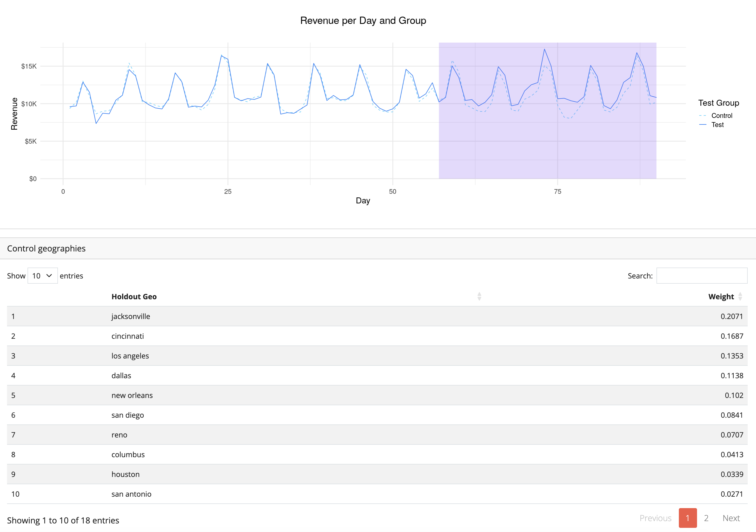The width and height of the screenshot is (756, 532).
Task: Click the Day x-axis title
Action: [363, 201]
